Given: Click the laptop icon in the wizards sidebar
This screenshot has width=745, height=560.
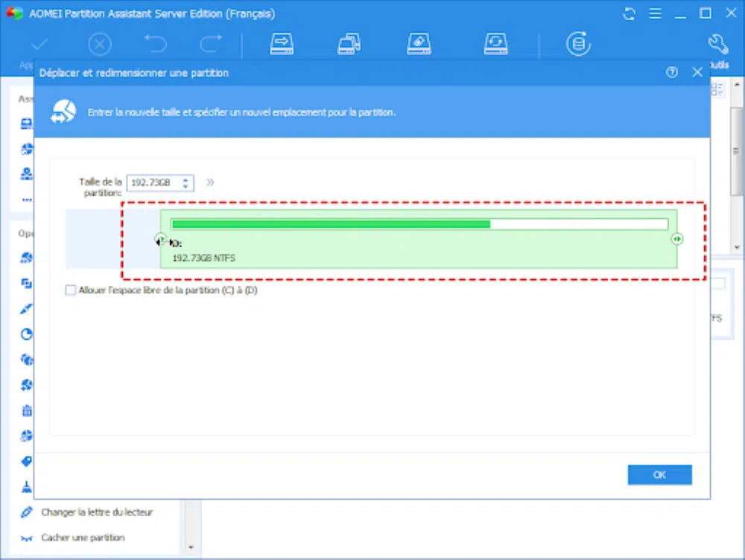Looking at the screenshot, I should coord(27,124).
